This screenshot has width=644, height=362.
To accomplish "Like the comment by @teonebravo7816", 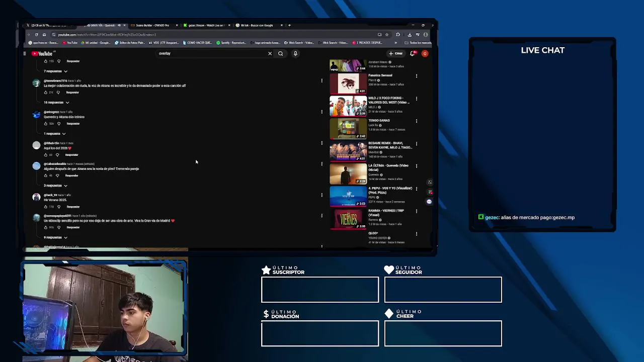I will [45, 93].
